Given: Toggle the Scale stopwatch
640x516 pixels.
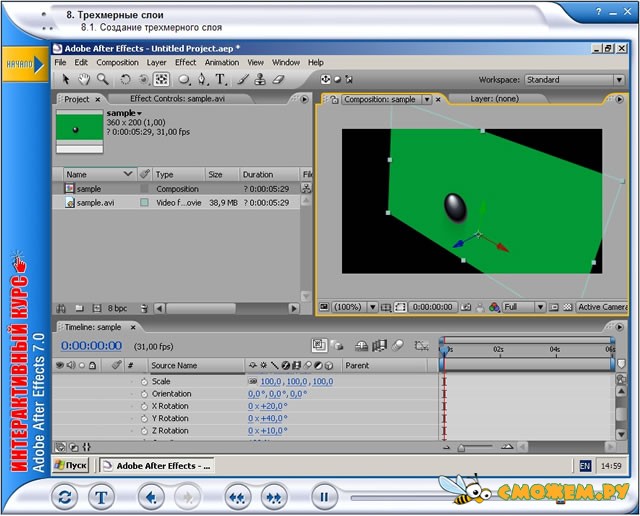Looking at the screenshot, I should (144, 382).
